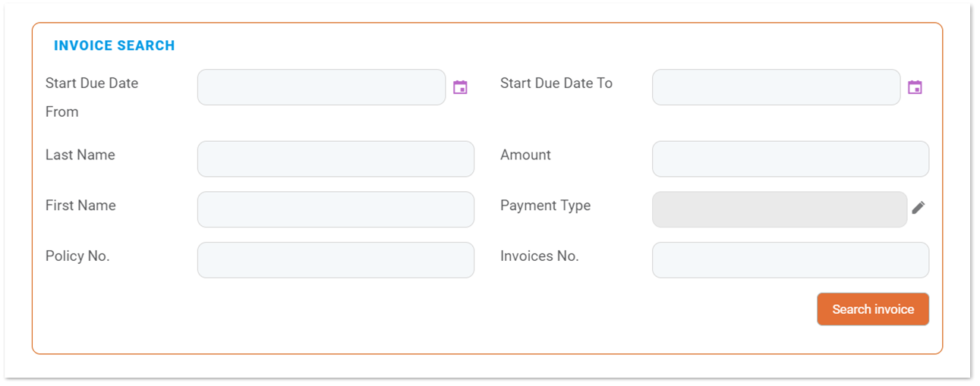Click the greyed Payment Type field

tap(779, 209)
